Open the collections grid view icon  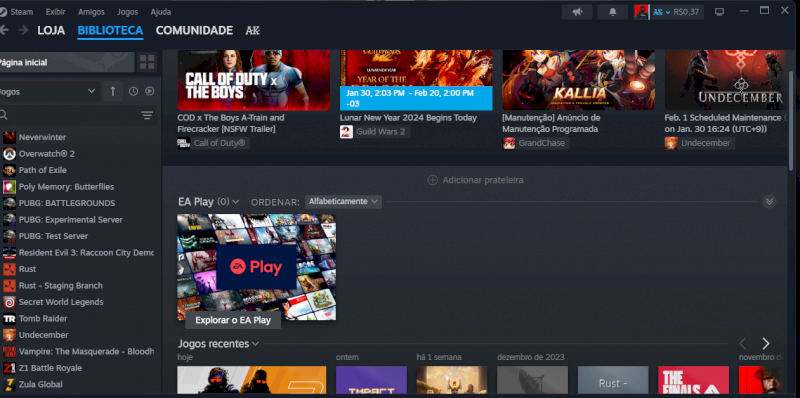click(147, 62)
